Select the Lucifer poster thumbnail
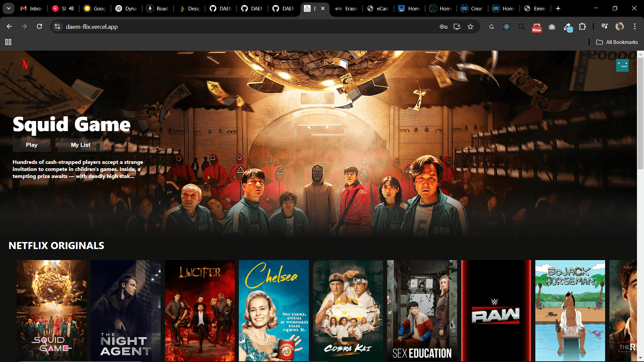This screenshot has width=644, height=362. [200, 310]
